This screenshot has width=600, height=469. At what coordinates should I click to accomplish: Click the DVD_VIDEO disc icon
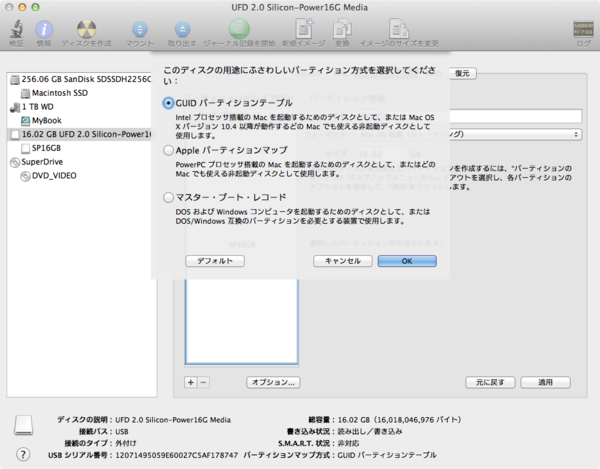click(x=25, y=176)
